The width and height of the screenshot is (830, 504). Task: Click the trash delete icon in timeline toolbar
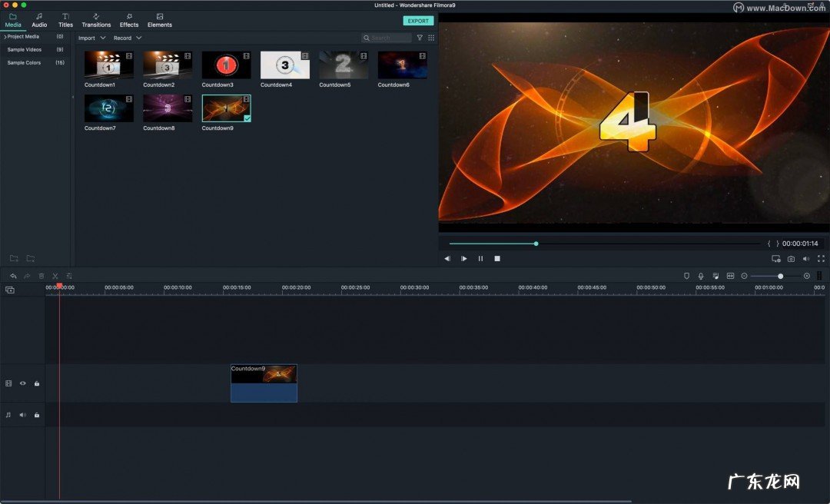point(41,276)
